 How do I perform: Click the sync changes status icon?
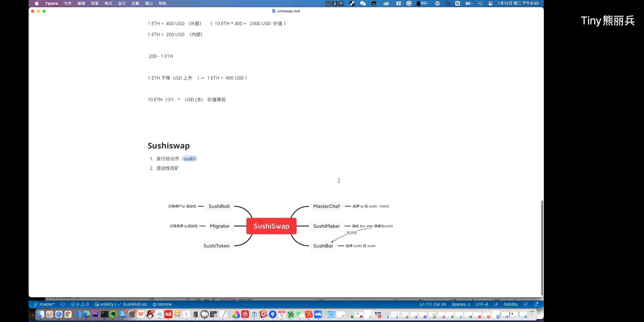point(63,304)
